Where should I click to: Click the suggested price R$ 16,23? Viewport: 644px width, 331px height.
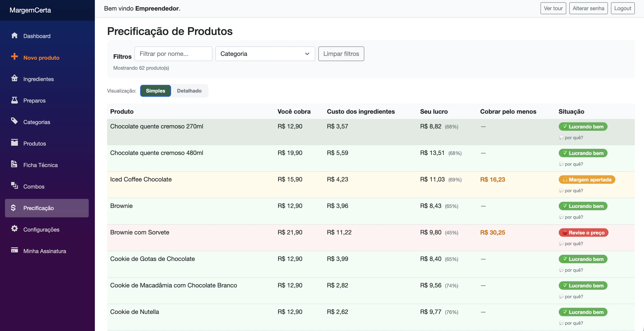tap(493, 180)
